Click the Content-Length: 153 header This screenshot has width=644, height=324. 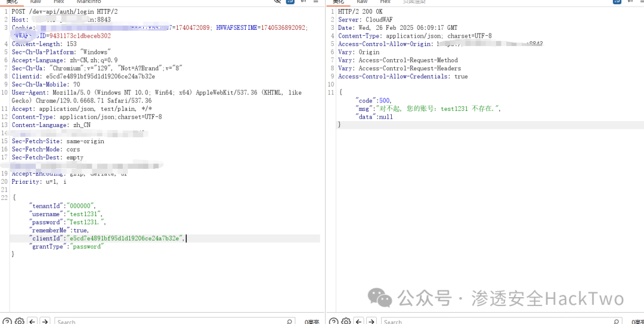tap(44, 44)
